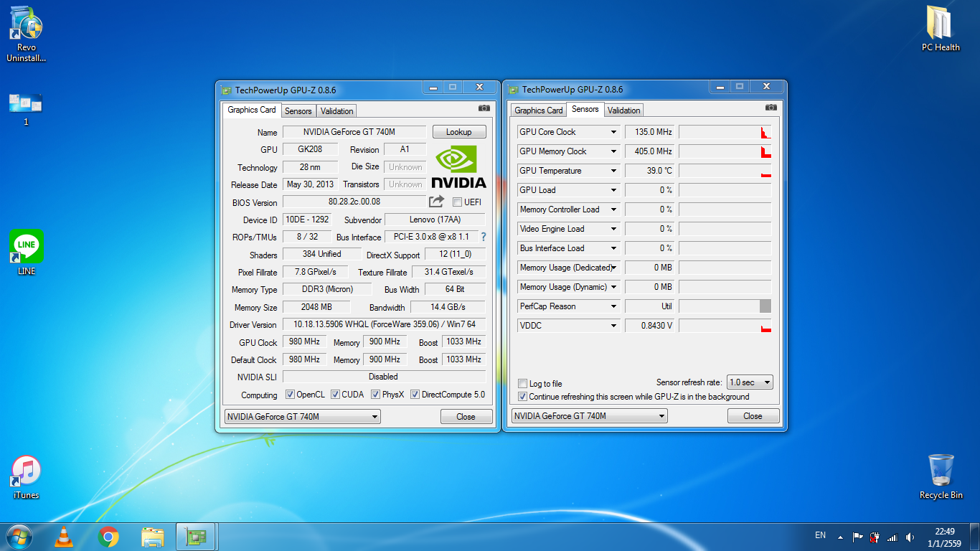Select the LINE desktop shortcut
Viewport: 980px width, 551px height.
tap(27, 253)
